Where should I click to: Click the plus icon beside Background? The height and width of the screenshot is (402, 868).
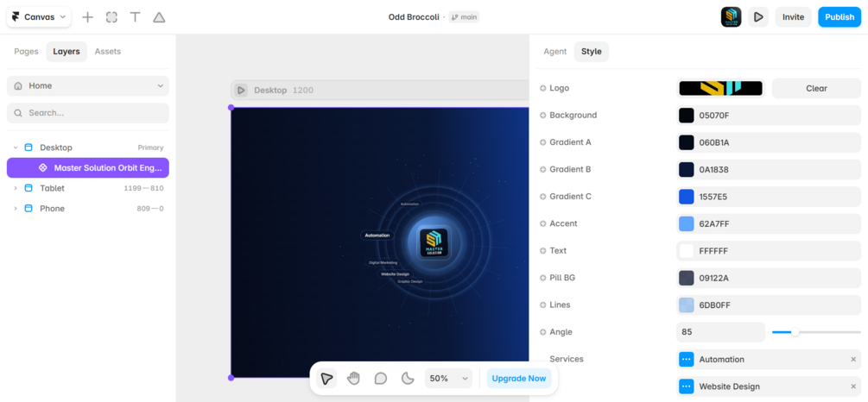(543, 115)
